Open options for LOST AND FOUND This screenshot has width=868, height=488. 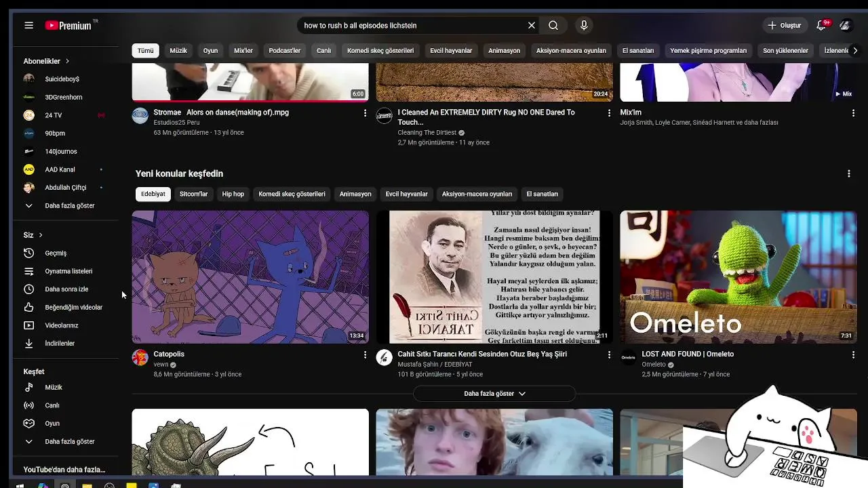[x=853, y=354]
